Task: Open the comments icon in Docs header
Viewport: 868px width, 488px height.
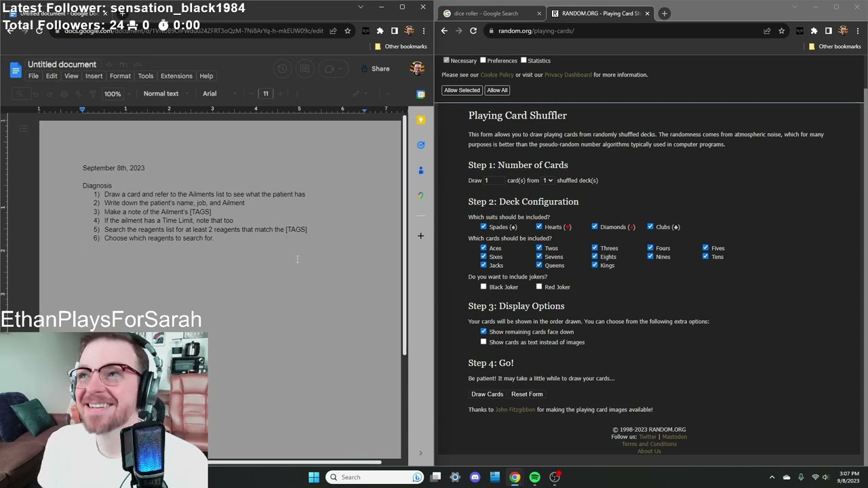Action: click(x=304, y=68)
